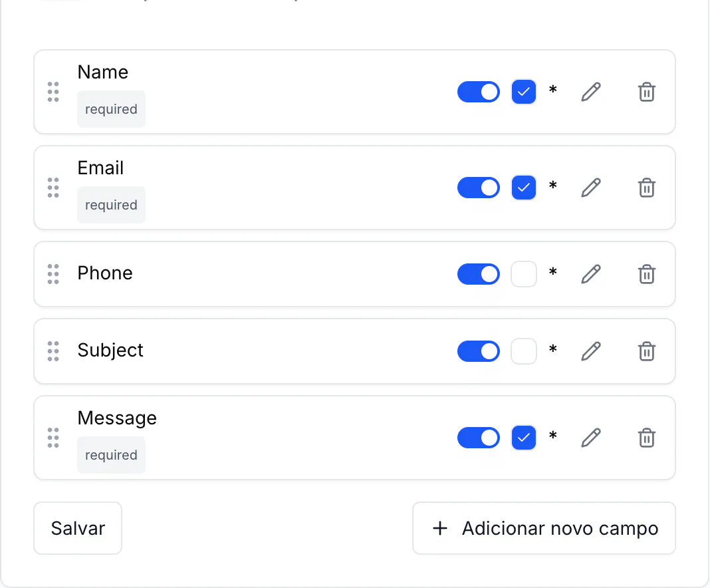Check the required box for Phone
710x588 pixels.
(524, 274)
